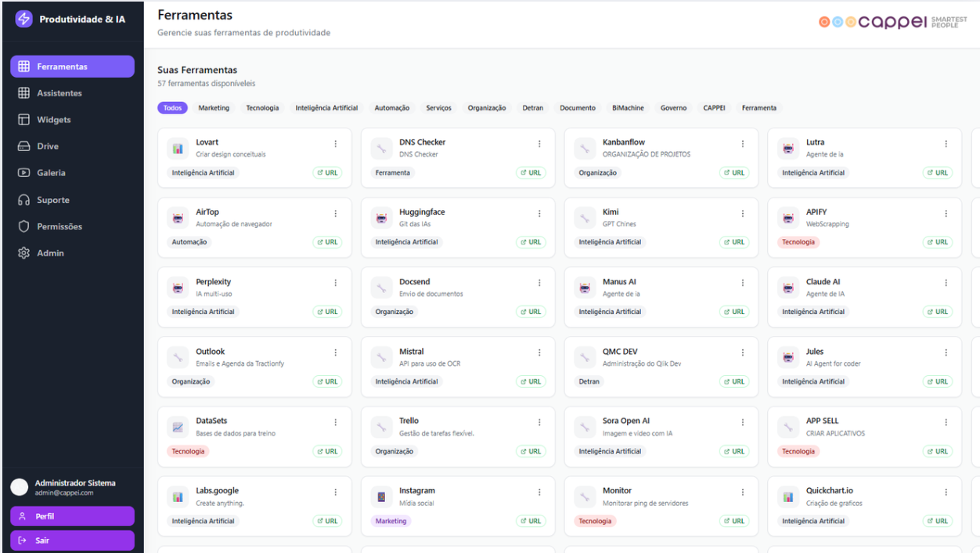Image resolution: width=980 pixels, height=553 pixels.
Task: Open the URL link for Mistral
Action: click(531, 381)
